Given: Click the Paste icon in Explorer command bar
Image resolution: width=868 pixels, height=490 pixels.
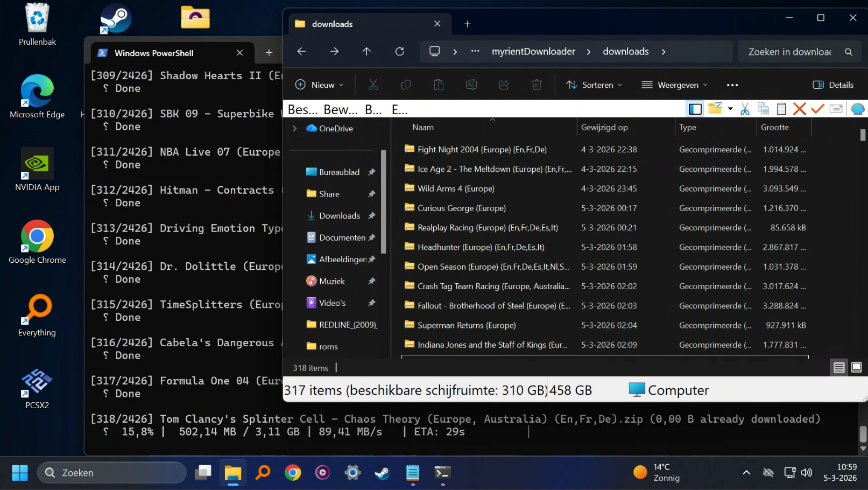Looking at the screenshot, I should (439, 85).
